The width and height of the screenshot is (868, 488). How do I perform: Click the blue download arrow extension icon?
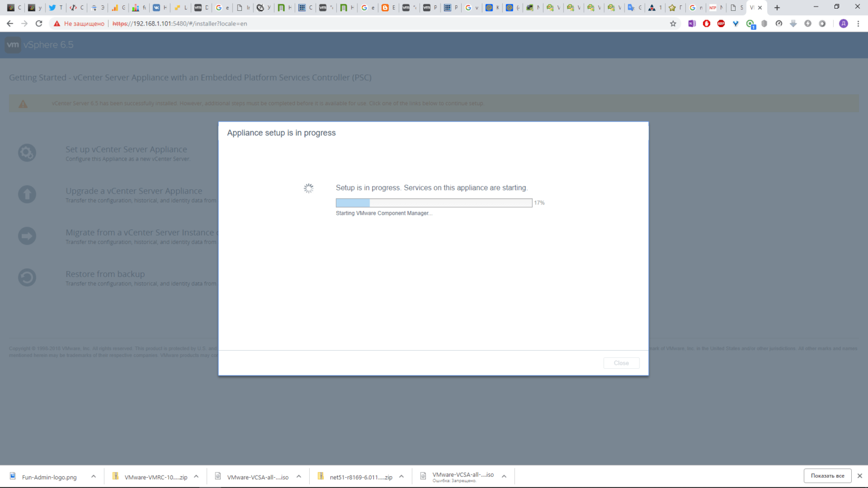(x=793, y=23)
